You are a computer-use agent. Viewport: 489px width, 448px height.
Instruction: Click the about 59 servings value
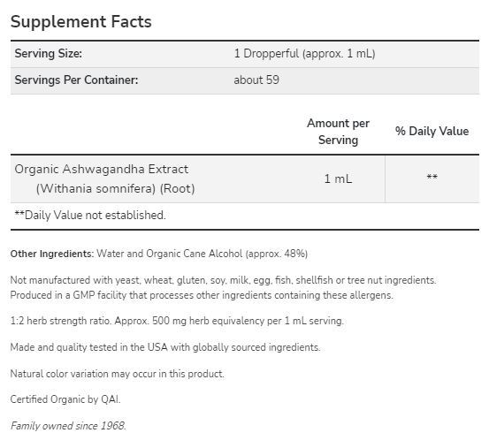pos(256,80)
